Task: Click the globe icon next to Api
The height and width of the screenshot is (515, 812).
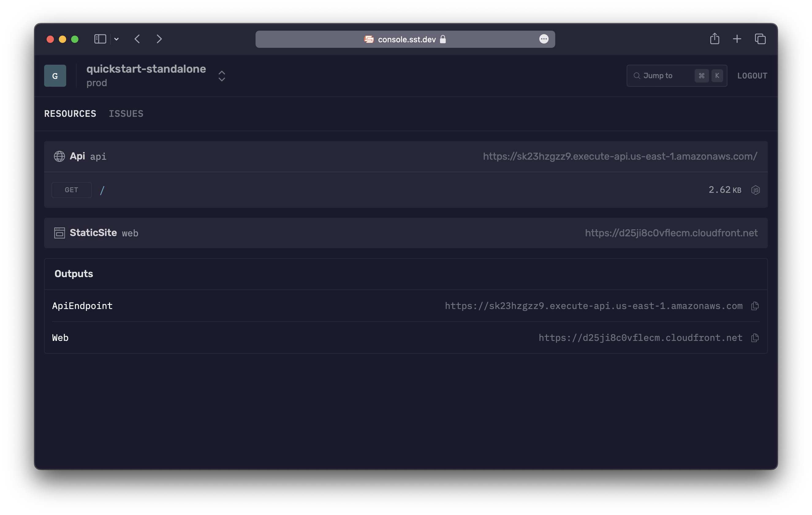Action: [x=59, y=156]
